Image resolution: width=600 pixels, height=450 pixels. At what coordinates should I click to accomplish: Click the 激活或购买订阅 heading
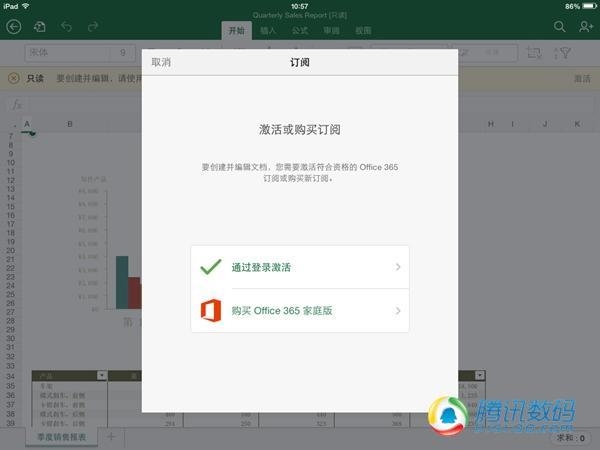(300, 130)
